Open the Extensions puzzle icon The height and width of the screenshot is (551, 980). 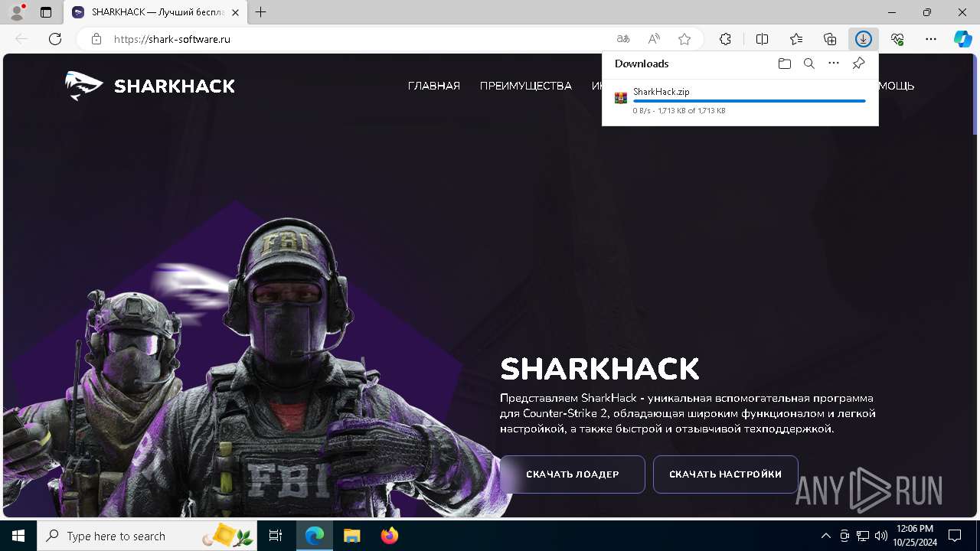(725, 39)
